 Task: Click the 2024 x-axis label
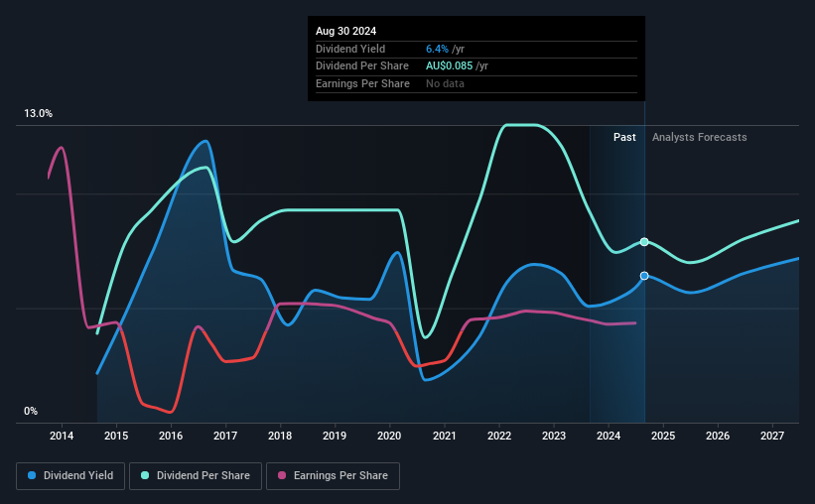click(609, 436)
